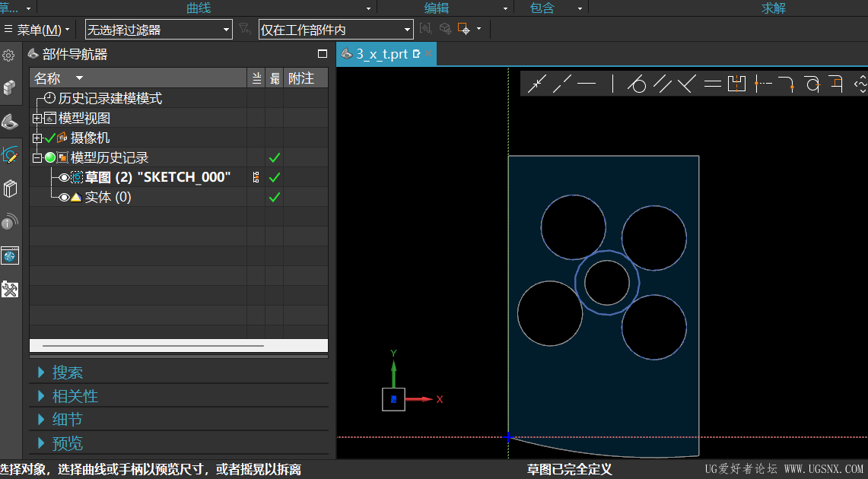Image resolution: width=868 pixels, height=479 pixels.
Task: Open the 包含 ribbon group dropdown arrow
Action: tap(580, 8)
